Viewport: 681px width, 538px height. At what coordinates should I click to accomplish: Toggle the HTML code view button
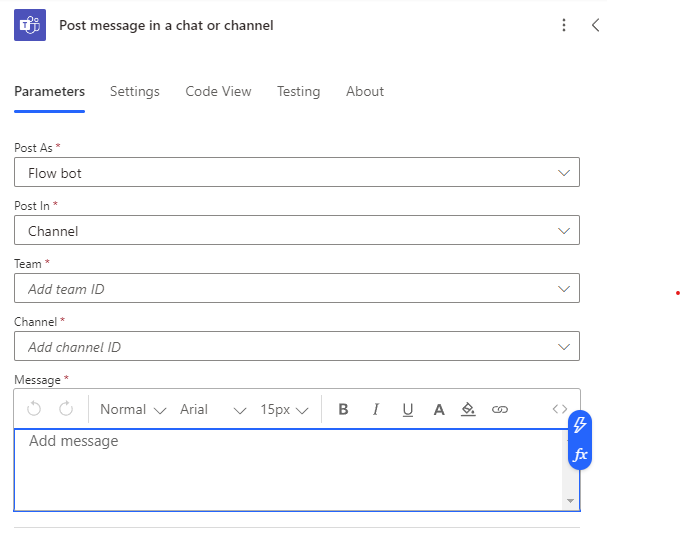[560, 409]
